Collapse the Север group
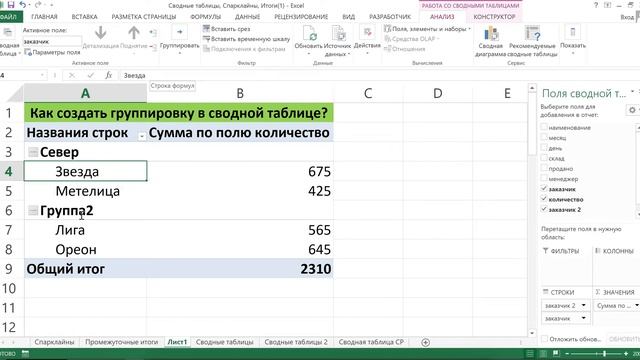 [33, 152]
